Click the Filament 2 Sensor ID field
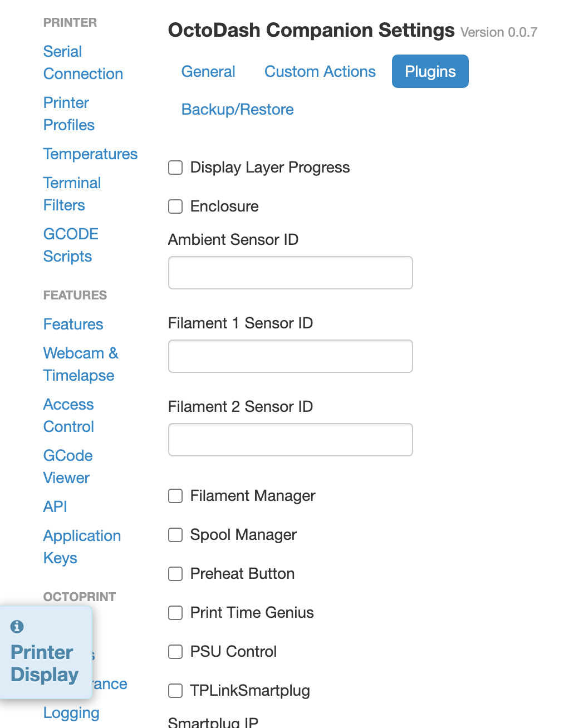This screenshot has width=569, height=728. click(290, 440)
